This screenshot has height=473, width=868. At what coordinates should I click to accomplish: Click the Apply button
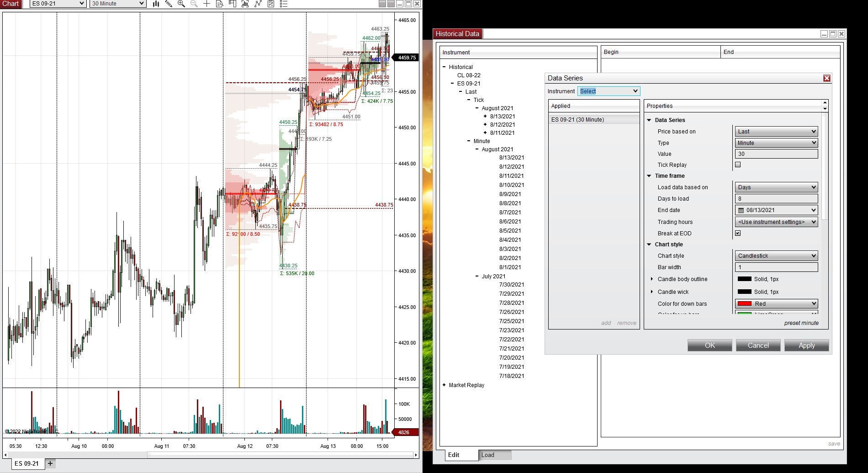click(806, 345)
